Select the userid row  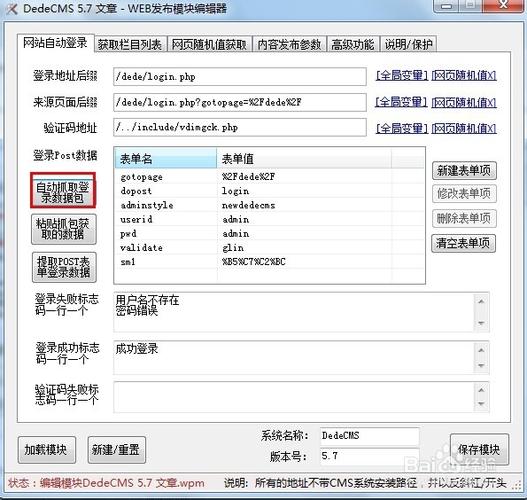click(270, 219)
